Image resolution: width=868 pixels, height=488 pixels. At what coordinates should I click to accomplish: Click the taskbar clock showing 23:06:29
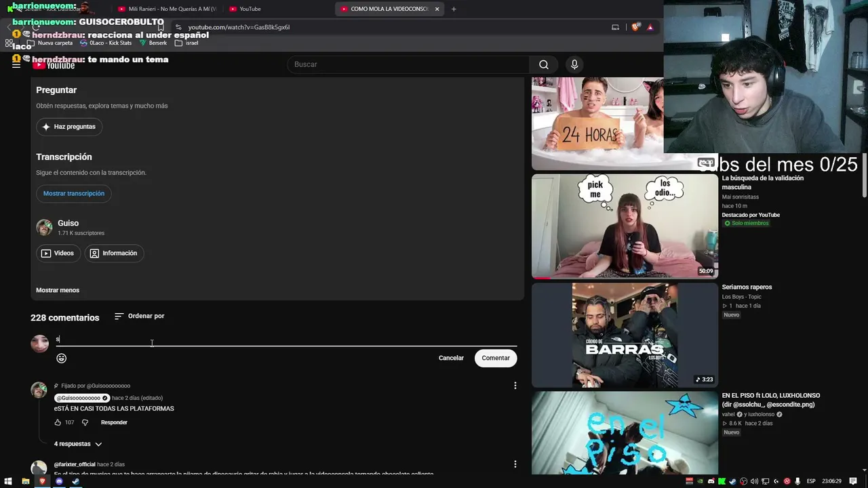[831, 481]
